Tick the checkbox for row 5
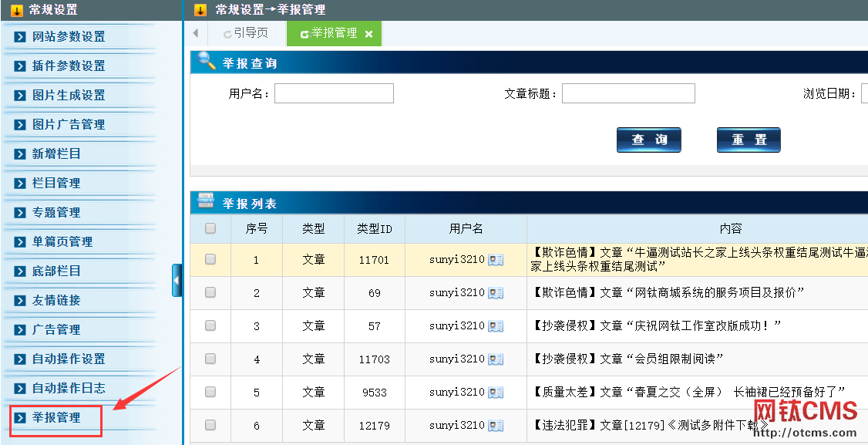The height and width of the screenshot is (445, 868). [x=210, y=392]
